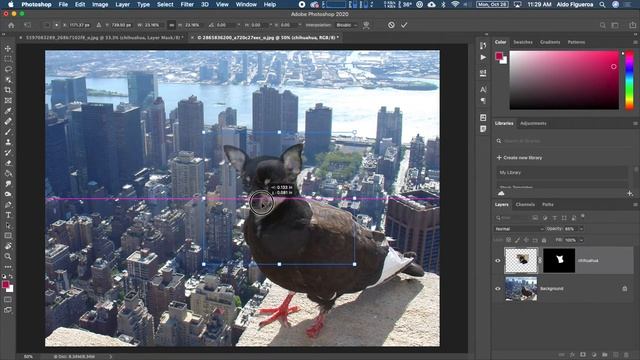Select the Spot Healing Brush tool
The image size is (640, 360).
[8, 121]
